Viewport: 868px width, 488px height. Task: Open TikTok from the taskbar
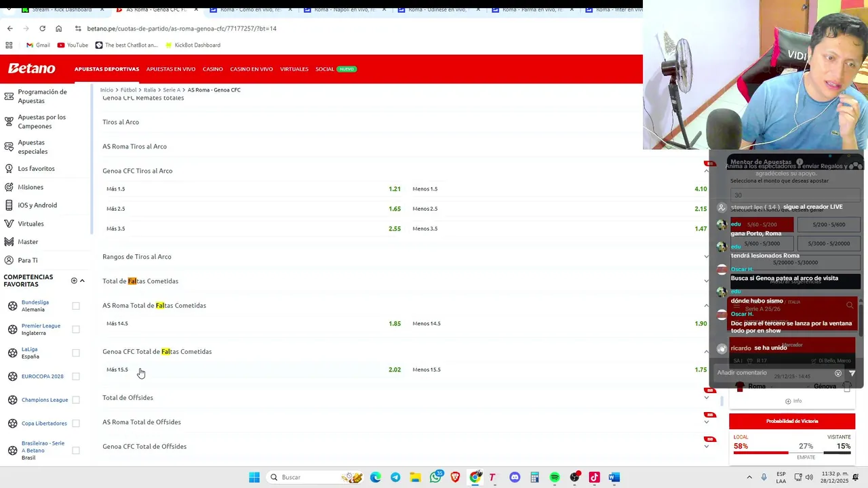594,477
